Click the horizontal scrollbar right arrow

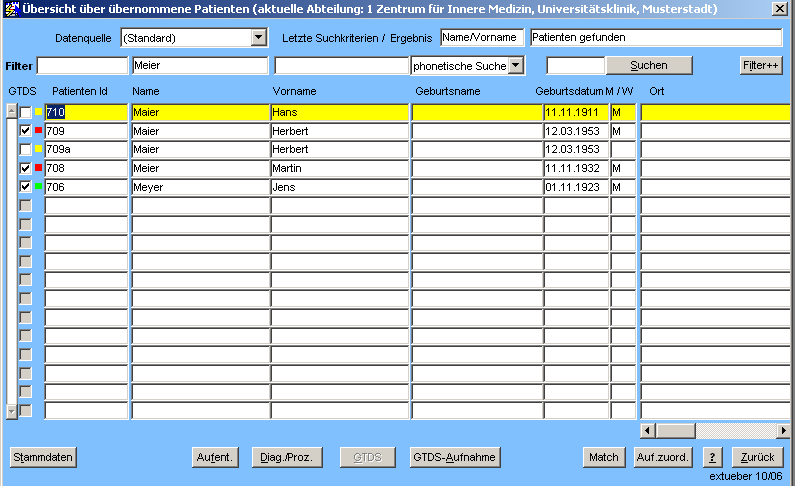click(783, 430)
